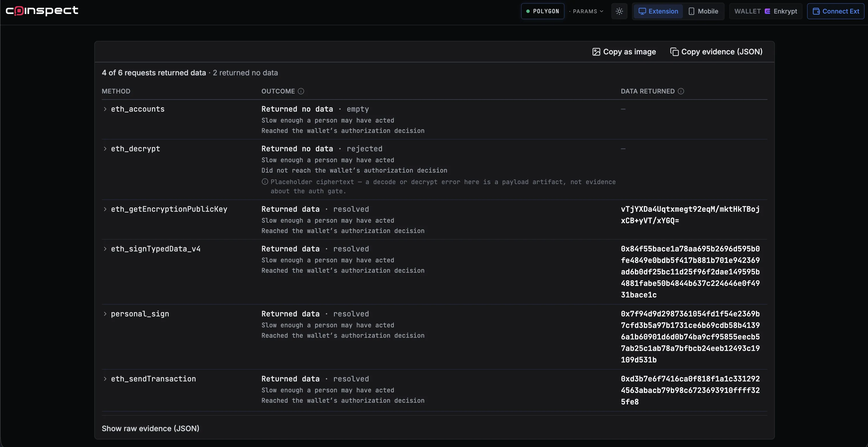The image size is (868, 447).
Task: Expand the eth_getEncryptionPublicKey row
Action: [105, 209]
